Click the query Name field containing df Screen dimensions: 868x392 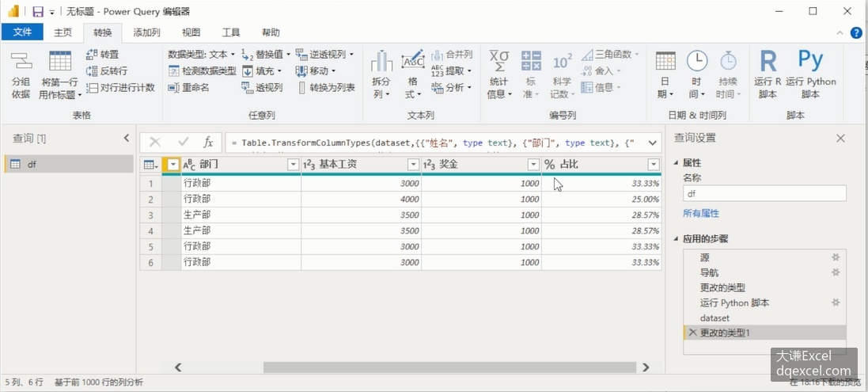click(764, 193)
